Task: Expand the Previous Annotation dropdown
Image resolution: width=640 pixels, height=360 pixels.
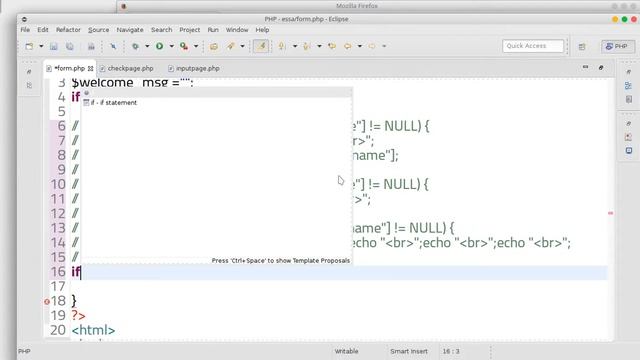Action: [319, 46]
